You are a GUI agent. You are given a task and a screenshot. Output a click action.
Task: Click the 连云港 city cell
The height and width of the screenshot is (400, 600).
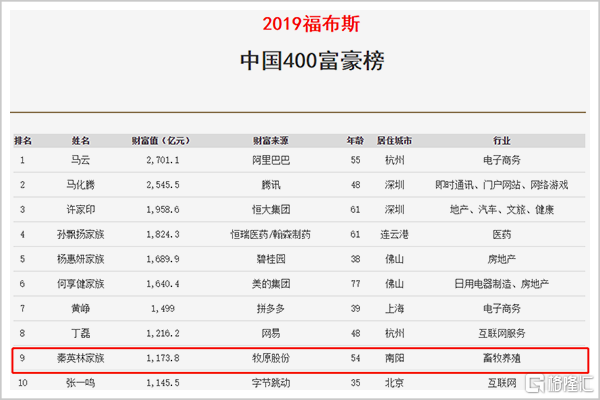395,234
